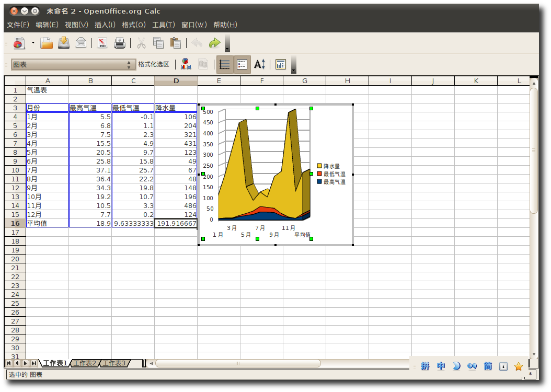
Task: Click the Save document icon
Action: tap(64, 43)
